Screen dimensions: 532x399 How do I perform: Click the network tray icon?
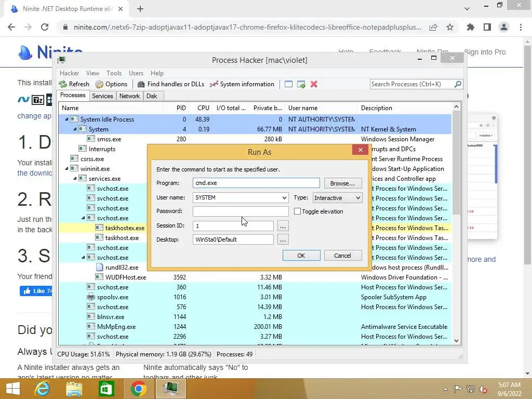tap(471, 389)
